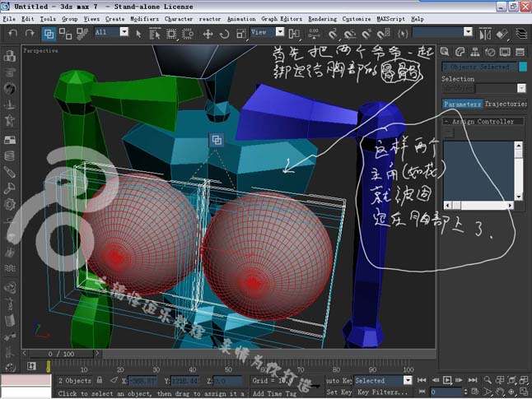Open Mini Curve Editor toggle by trackbar
This screenshot has width=532, height=399.
click(31, 366)
